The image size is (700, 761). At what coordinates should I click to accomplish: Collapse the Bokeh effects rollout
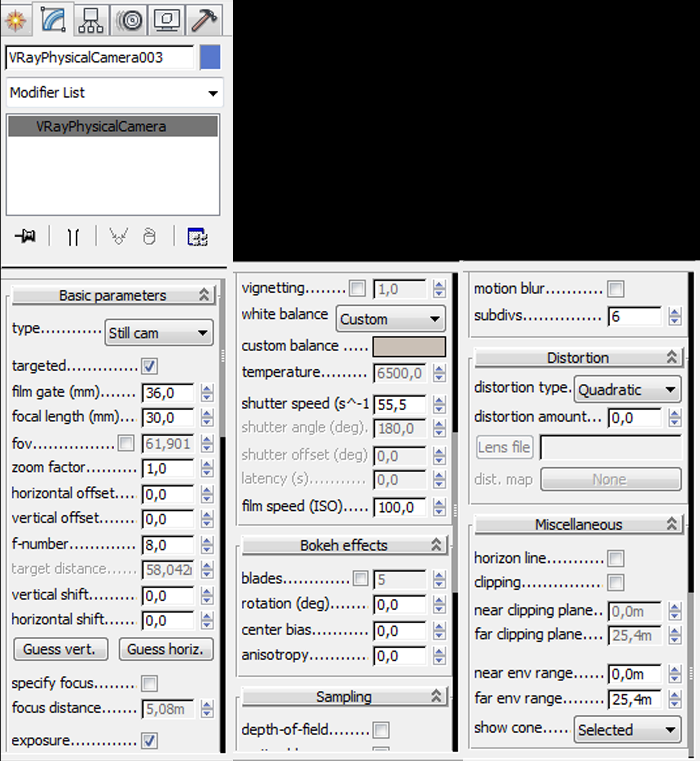point(344,545)
